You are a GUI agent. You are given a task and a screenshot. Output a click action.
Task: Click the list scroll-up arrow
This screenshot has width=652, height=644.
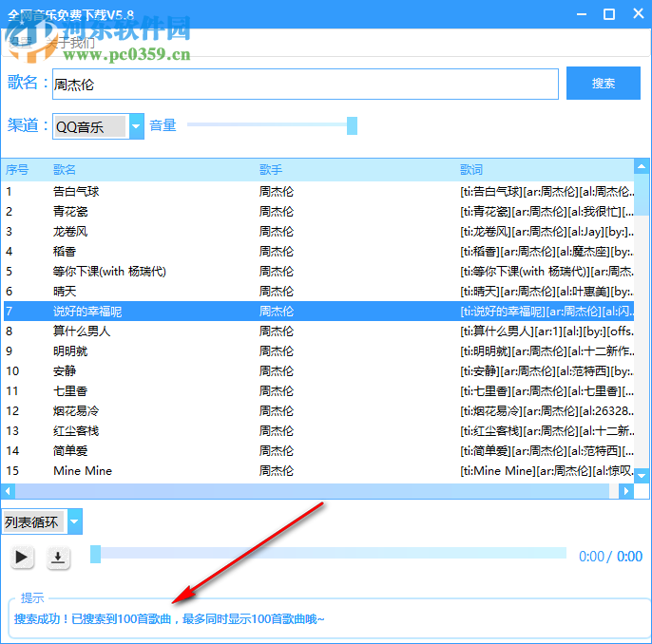[642, 166]
